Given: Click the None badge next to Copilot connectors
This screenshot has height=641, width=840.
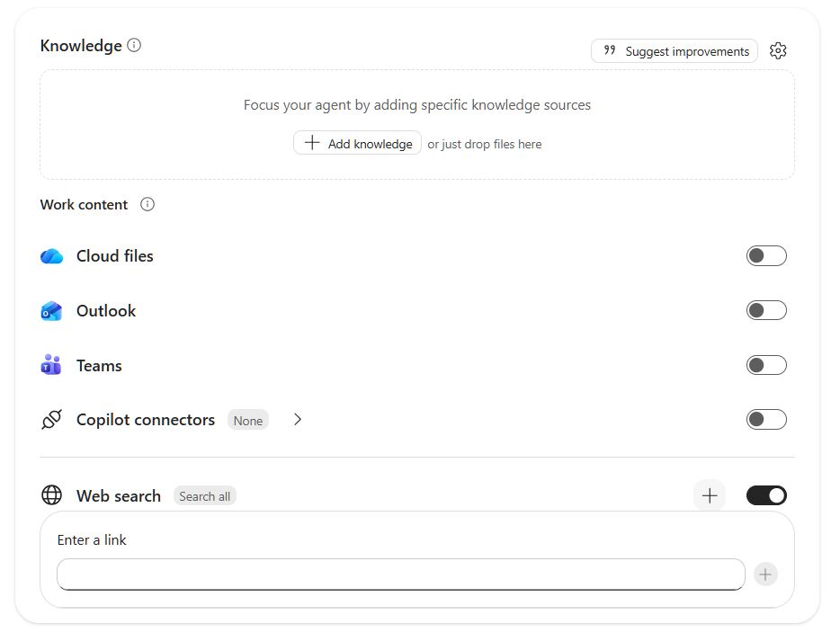Looking at the screenshot, I should click(248, 421).
